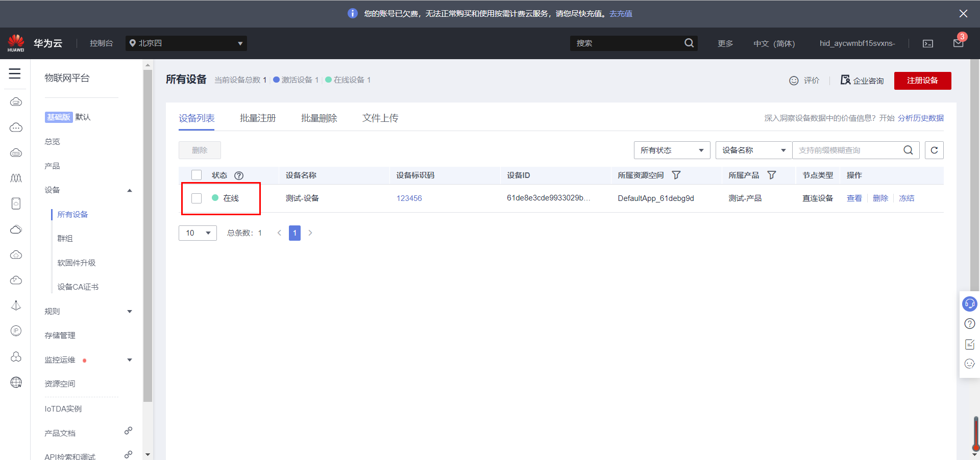Go to previous page arrow
The width and height of the screenshot is (980, 460).
coord(279,233)
